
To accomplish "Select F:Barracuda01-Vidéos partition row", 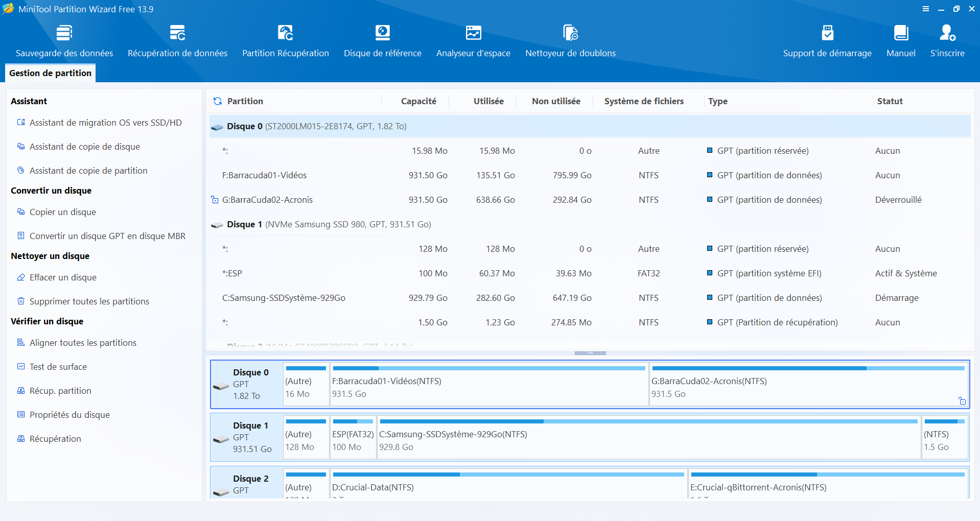I will 590,175.
